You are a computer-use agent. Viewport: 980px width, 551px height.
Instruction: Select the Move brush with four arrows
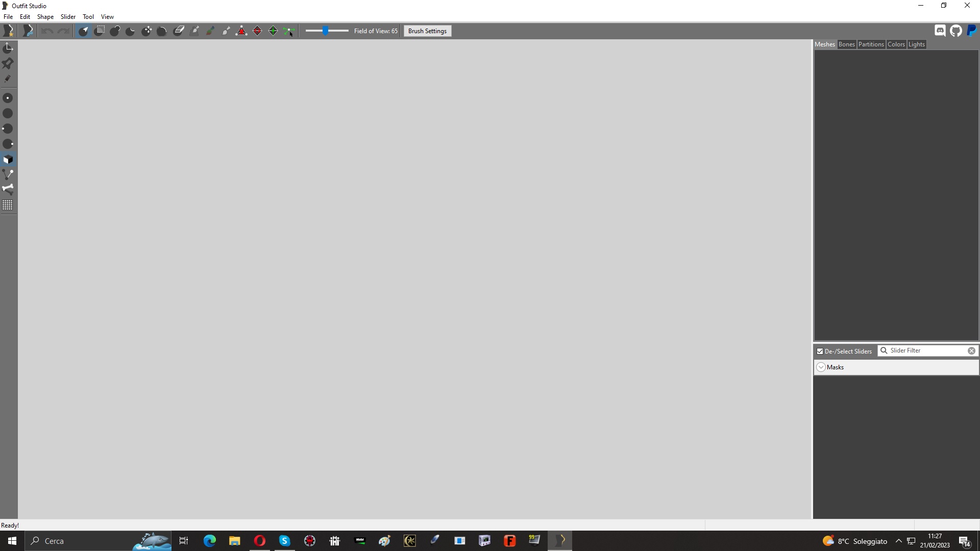pyautogui.click(x=146, y=31)
